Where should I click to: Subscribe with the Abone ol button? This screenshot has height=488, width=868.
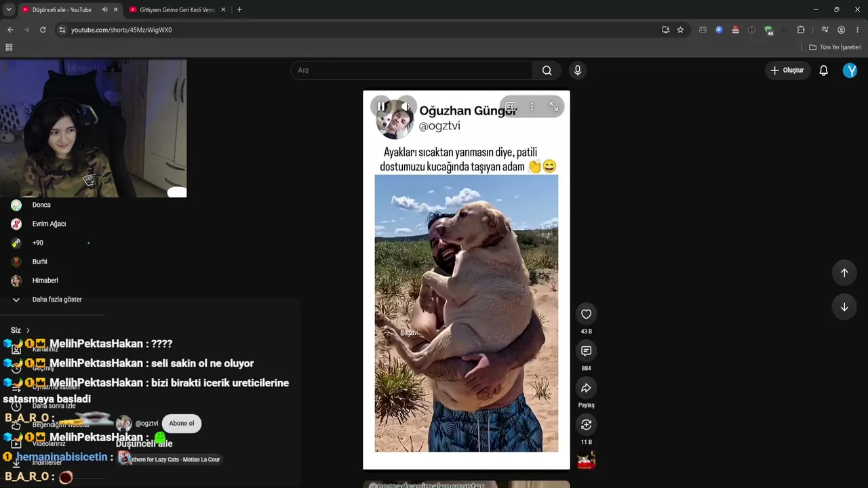182,424
